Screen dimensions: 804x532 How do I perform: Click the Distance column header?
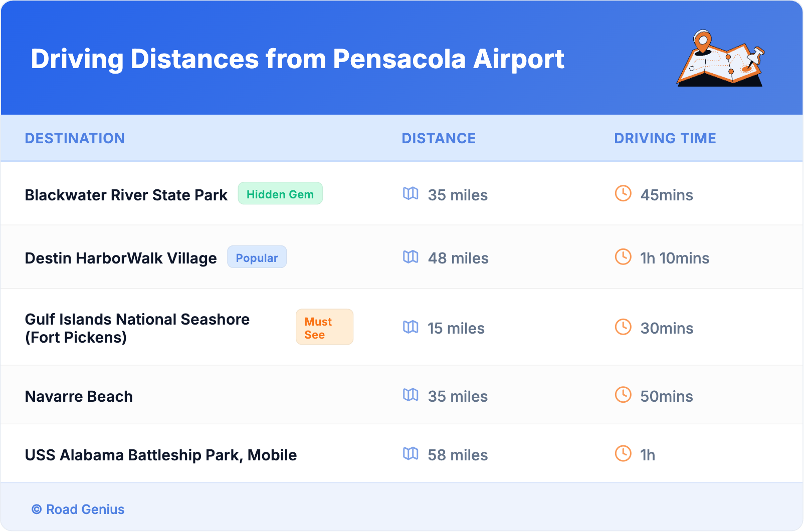[439, 138]
